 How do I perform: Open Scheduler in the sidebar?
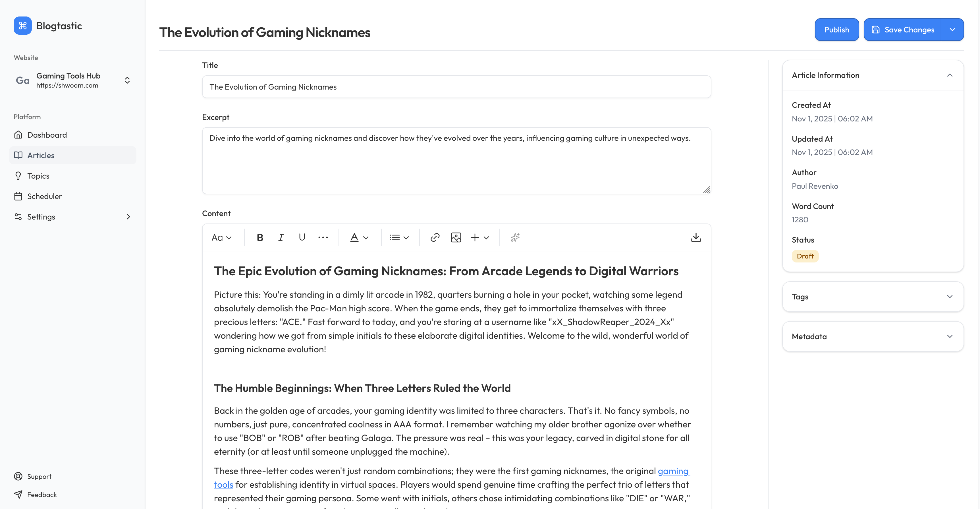(45, 196)
